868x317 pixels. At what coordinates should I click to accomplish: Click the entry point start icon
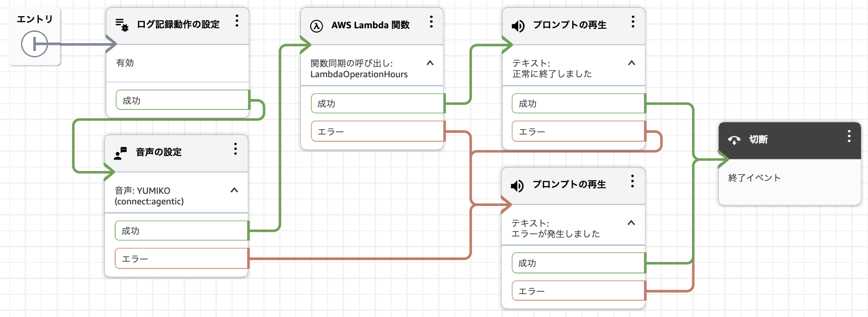point(34,44)
